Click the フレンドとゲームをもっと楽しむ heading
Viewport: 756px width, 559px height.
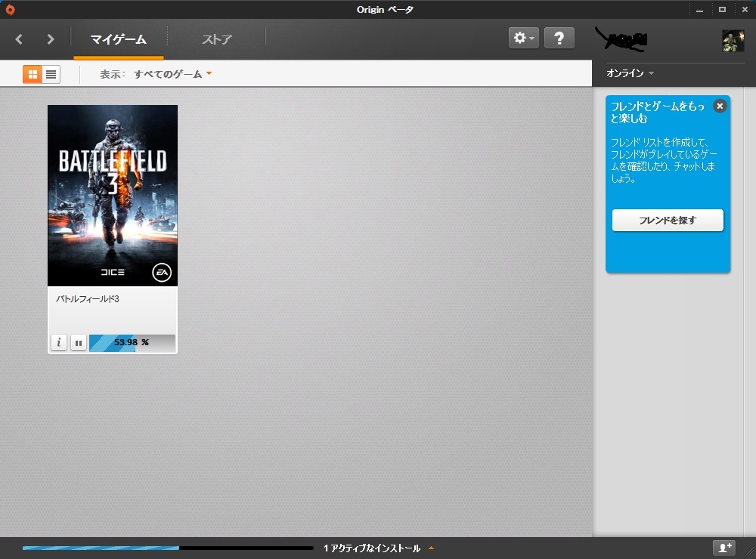click(x=658, y=112)
